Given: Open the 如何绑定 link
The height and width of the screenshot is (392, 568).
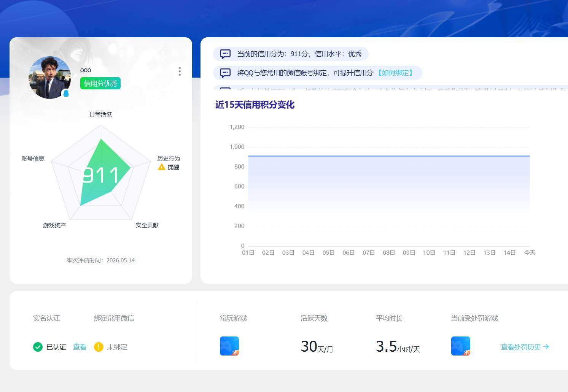Looking at the screenshot, I should (x=395, y=73).
